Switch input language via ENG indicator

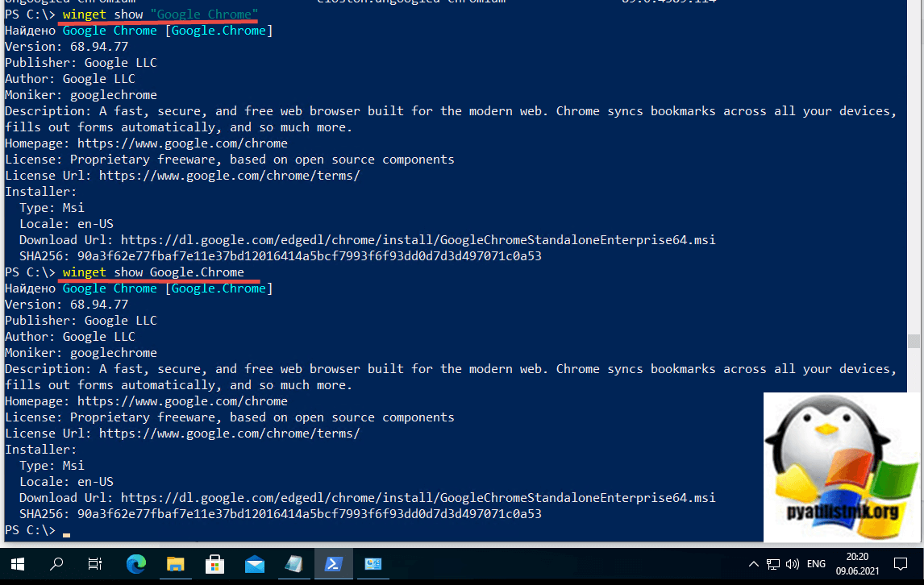point(816,564)
